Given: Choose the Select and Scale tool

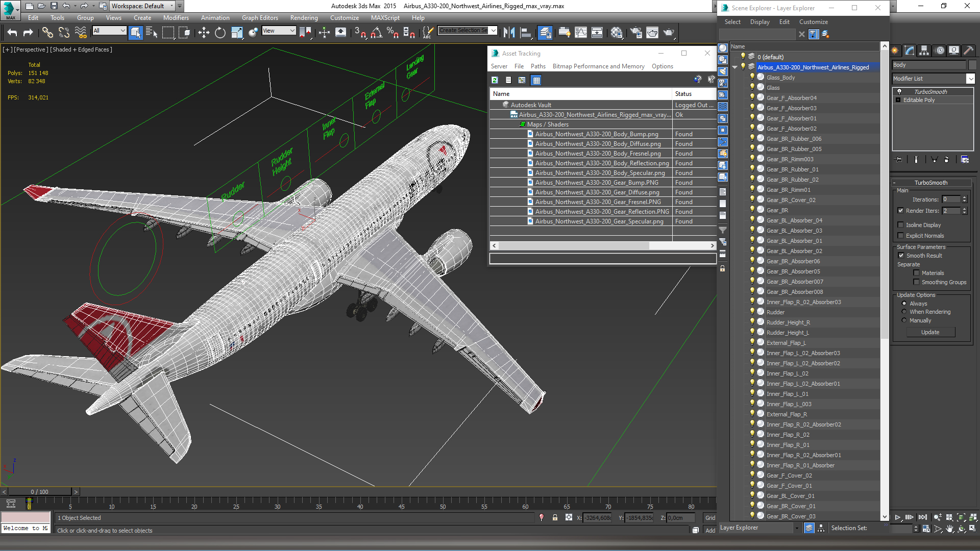Looking at the screenshot, I should click(x=237, y=33).
